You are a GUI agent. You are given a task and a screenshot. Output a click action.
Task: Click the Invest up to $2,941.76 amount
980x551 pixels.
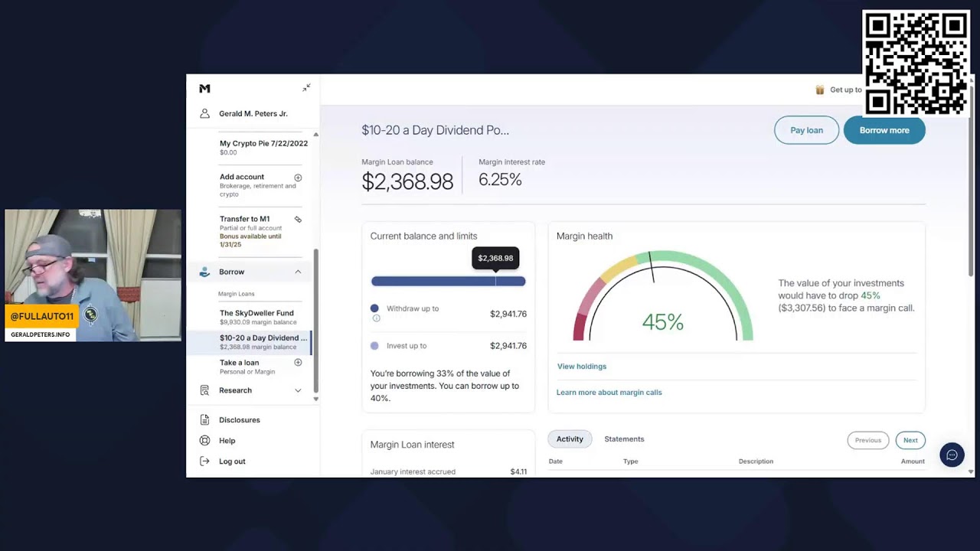coord(508,346)
